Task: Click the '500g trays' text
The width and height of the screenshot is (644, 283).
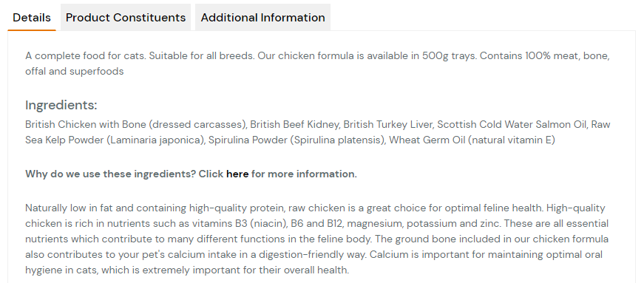Action: pyautogui.click(x=449, y=55)
